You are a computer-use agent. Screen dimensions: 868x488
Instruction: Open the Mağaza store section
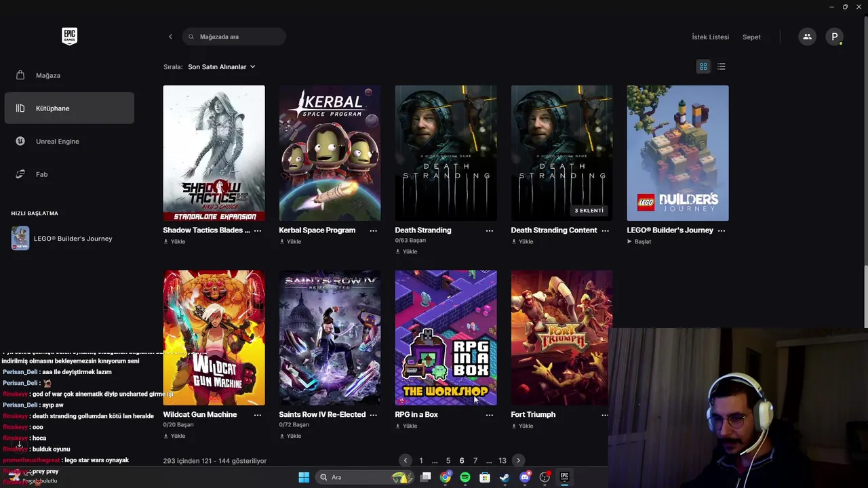(x=69, y=75)
